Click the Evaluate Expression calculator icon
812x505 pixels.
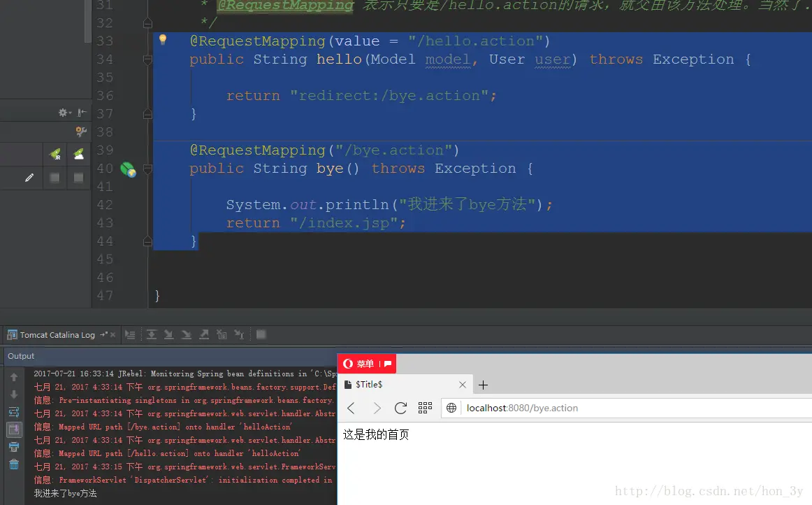click(x=261, y=334)
